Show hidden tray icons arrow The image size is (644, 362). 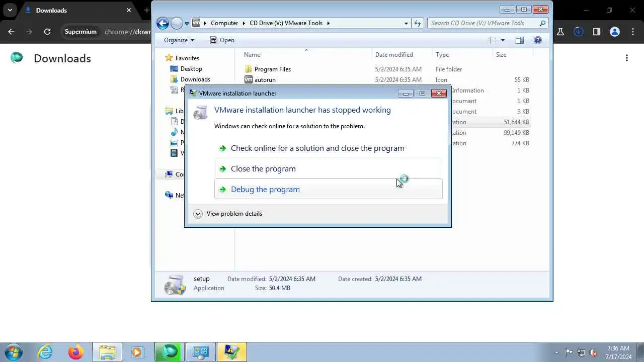click(x=556, y=353)
